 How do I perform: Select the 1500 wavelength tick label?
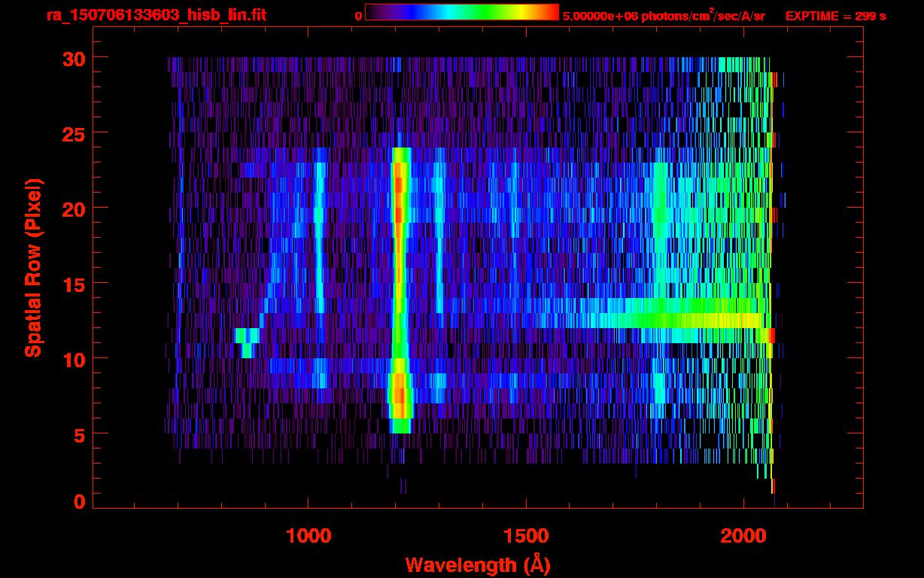click(x=525, y=536)
